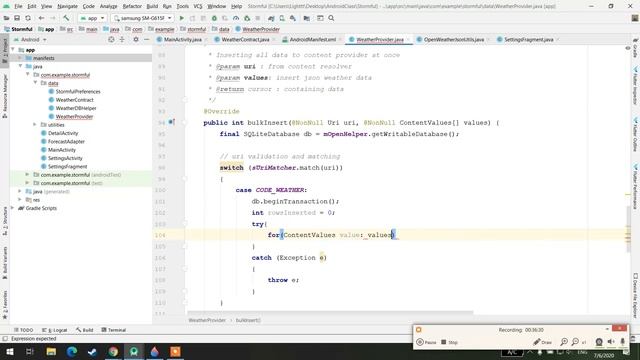
Task: Switch to the MainActivity.java tab
Action: point(180,40)
